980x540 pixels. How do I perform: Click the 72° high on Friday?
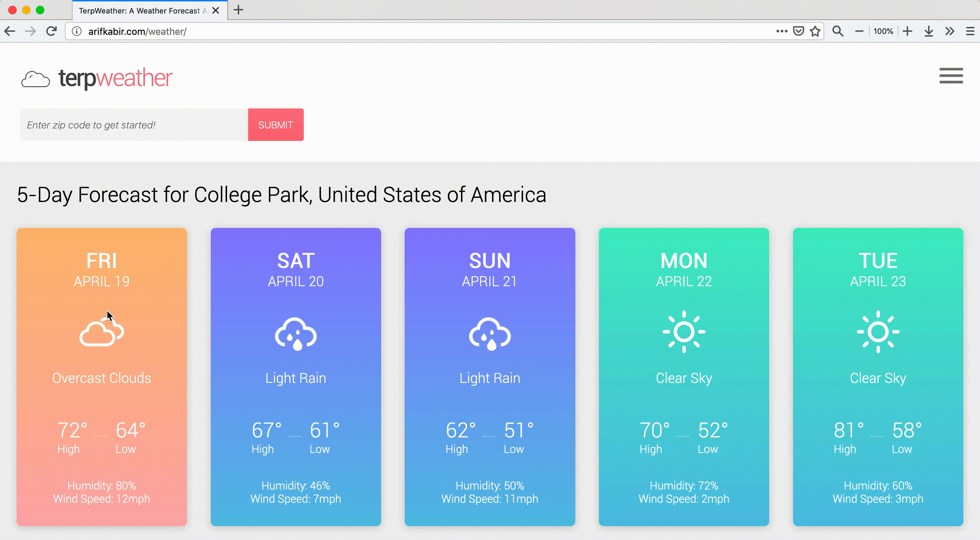tap(72, 430)
